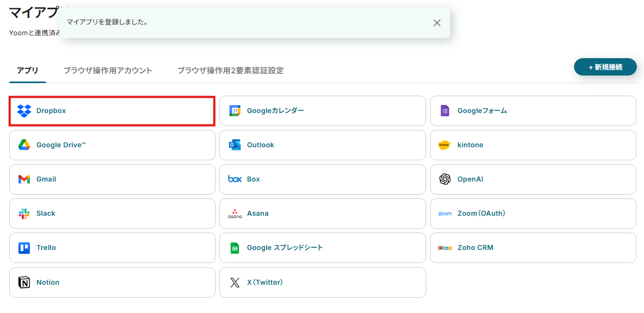Open the Zoho CRM app name link
Viewport: 644px width, 313px height.
[475, 248]
